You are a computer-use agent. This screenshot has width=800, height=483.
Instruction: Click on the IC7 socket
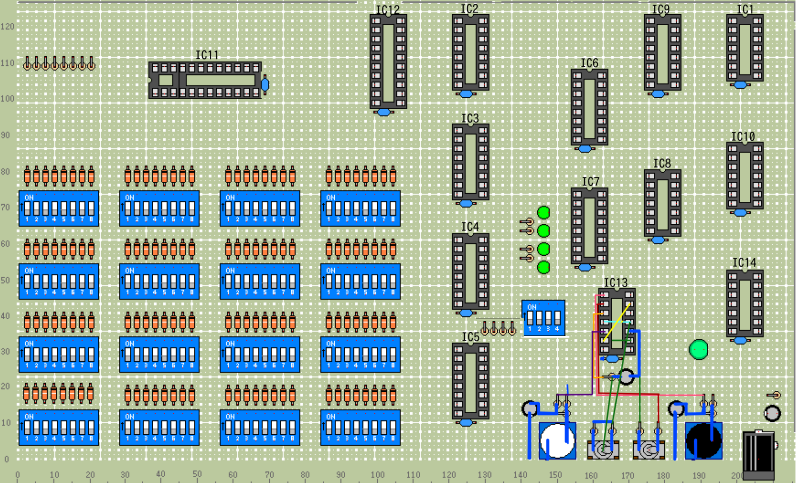point(589,226)
